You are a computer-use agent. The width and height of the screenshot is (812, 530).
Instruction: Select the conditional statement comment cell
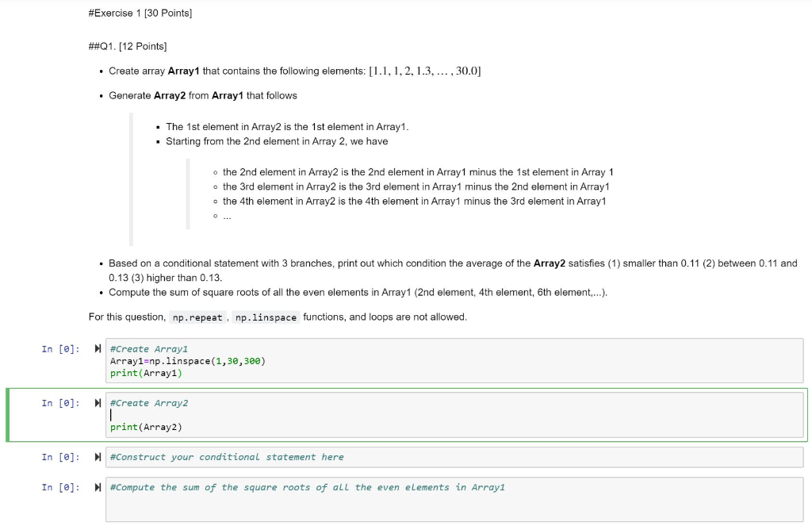pyautogui.click(x=228, y=457)
